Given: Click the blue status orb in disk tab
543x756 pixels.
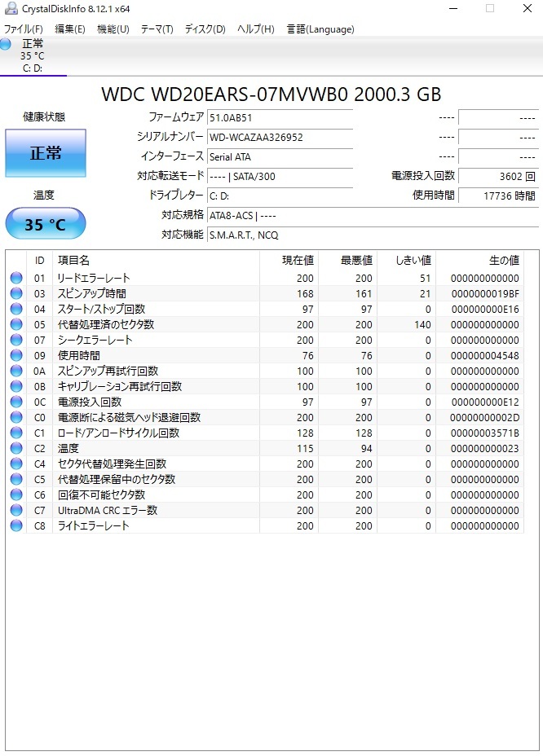Looking at the screenshot, I should click(x=6, y=44).
